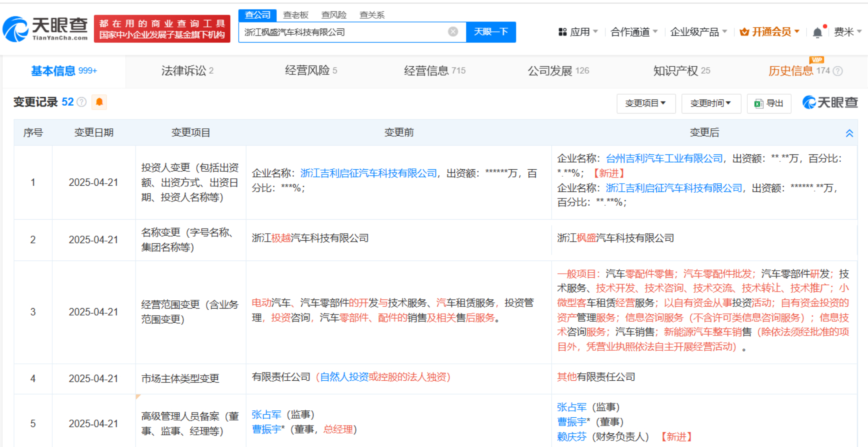Switch to the 查老板 search tab
Viewport: 868px width, 447px height.
click(x=296, y=15)
